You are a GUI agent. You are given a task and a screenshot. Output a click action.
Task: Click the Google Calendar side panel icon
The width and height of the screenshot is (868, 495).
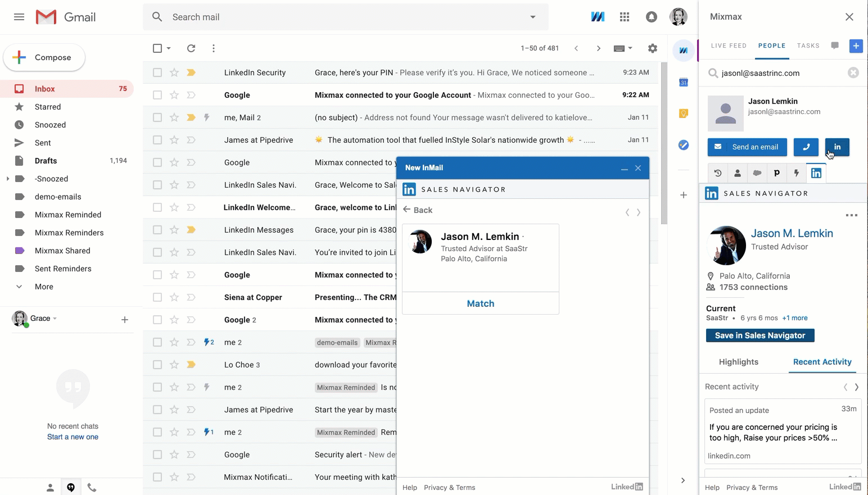684,83
